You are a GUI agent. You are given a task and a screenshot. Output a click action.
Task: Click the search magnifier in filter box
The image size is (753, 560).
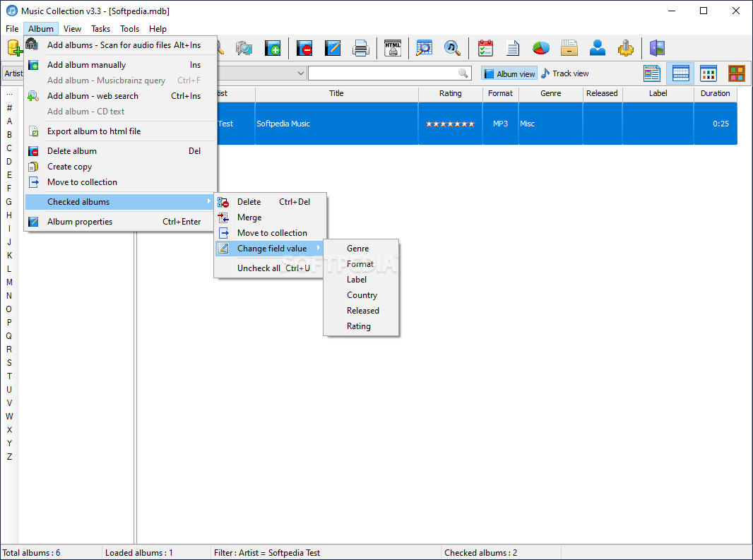(463, 73)
